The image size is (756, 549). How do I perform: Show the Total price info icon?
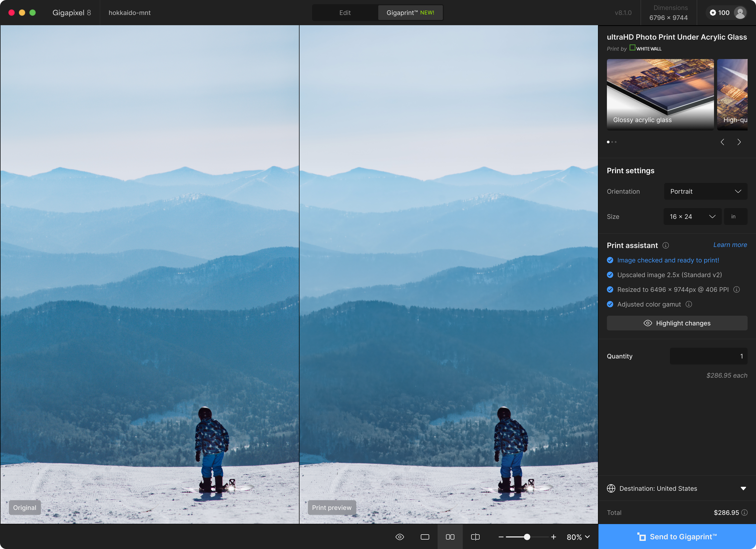coord(744,513)
